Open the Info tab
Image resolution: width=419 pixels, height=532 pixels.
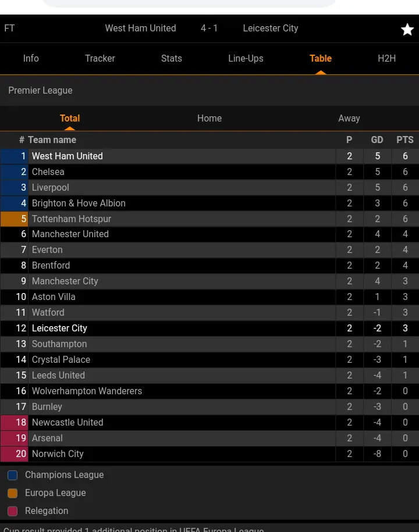coord(31,58)
